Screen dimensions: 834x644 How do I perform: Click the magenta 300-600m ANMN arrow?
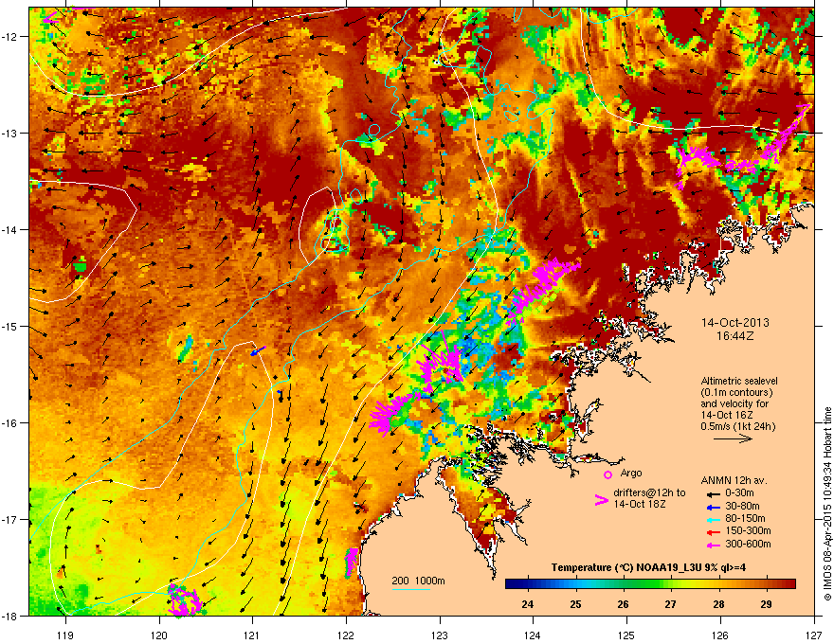tap(714, 545)
